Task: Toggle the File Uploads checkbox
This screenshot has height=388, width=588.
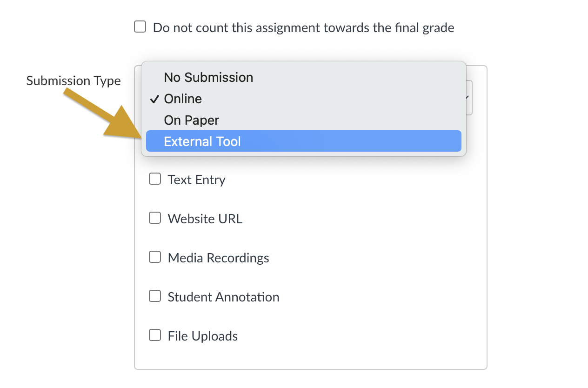Action: 155,335
